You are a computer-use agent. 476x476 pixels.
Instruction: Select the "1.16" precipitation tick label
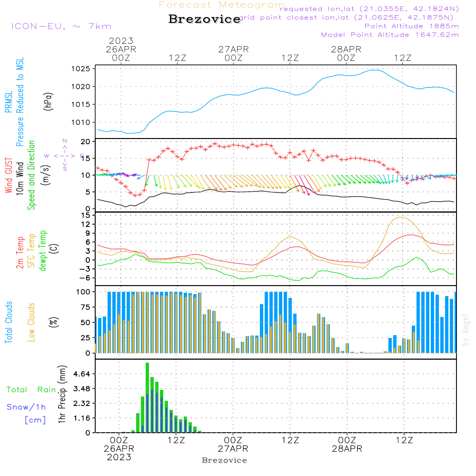click(x=82, y=418)
